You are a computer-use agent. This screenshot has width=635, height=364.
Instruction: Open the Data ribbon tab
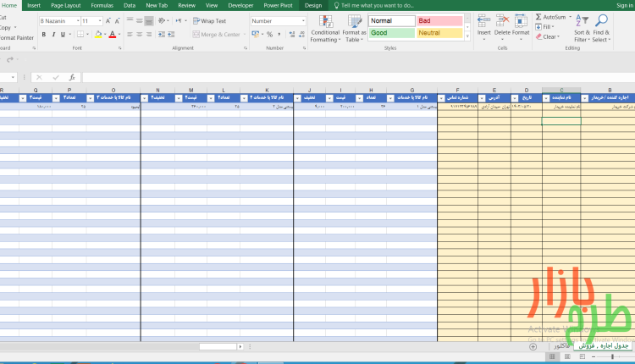[130, 5]
